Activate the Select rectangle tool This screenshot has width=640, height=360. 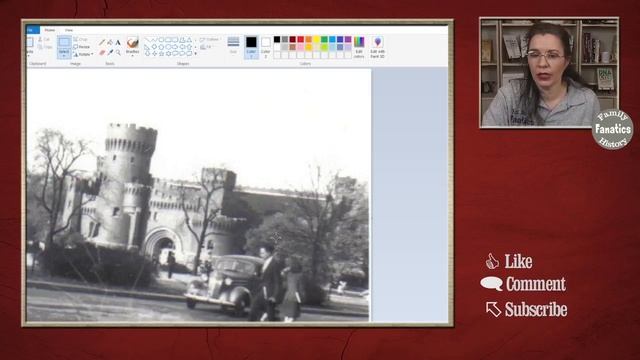(x=64, y=42)
